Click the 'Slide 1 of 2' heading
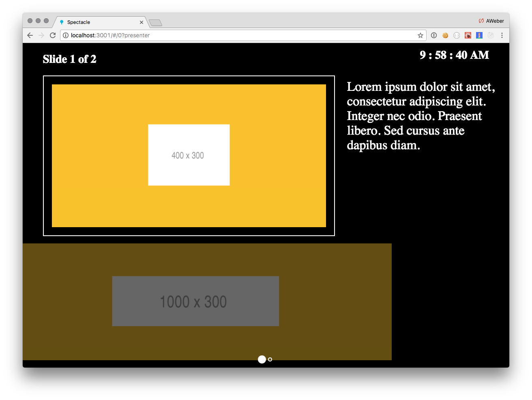The width and height of the screenshot is (532, 400). click(x=70, y=59)
